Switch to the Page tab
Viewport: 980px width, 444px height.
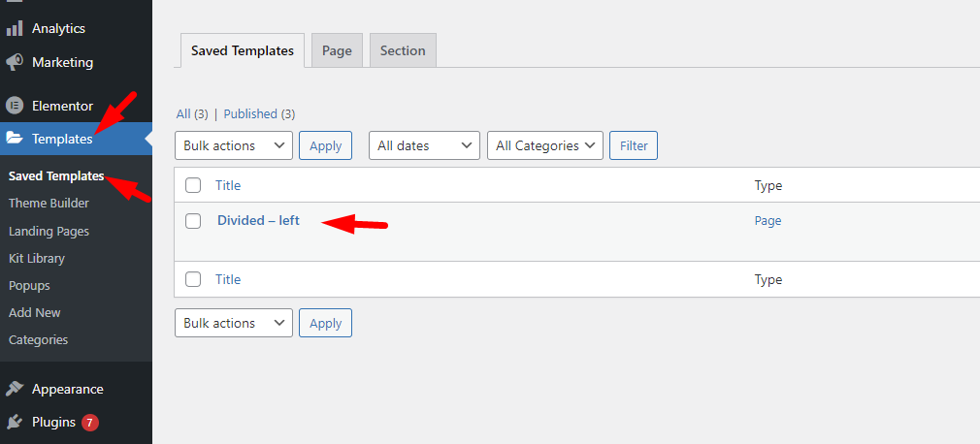[337, 50]
